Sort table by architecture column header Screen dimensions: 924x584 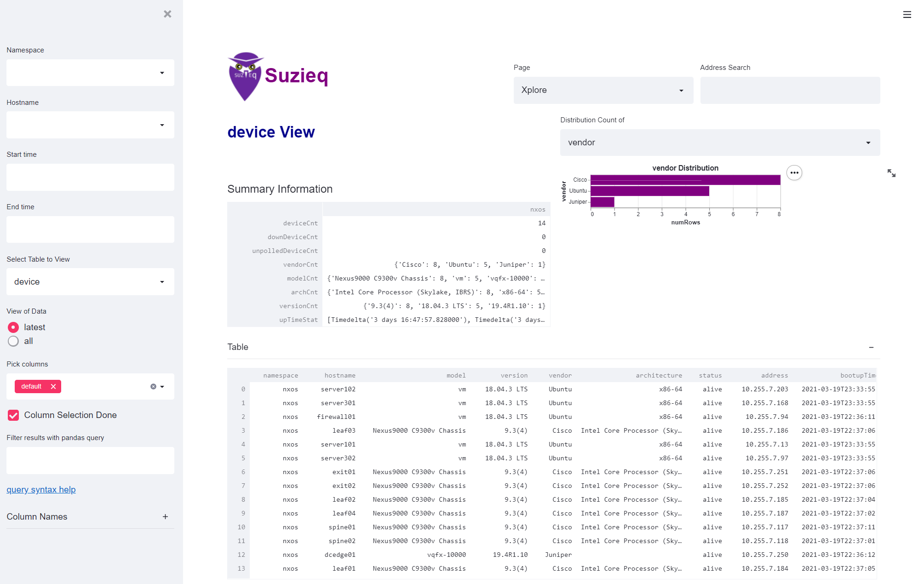pyautogui.click(x=659, y=376)
